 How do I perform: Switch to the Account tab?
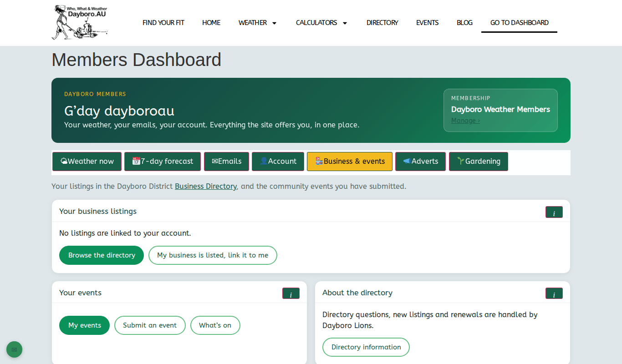pos(278,162)
